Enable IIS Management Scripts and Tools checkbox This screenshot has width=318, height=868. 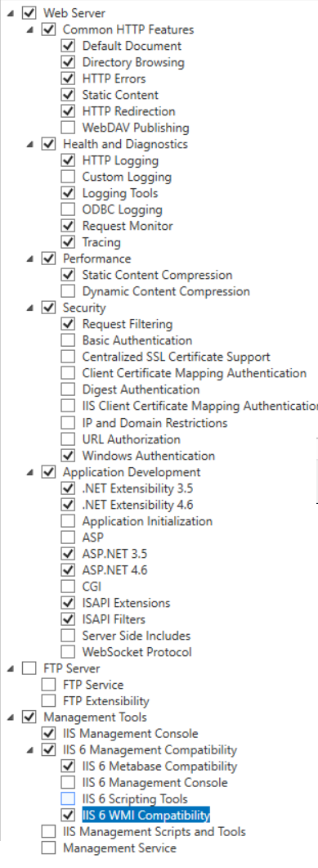click(x=49, y=831)
